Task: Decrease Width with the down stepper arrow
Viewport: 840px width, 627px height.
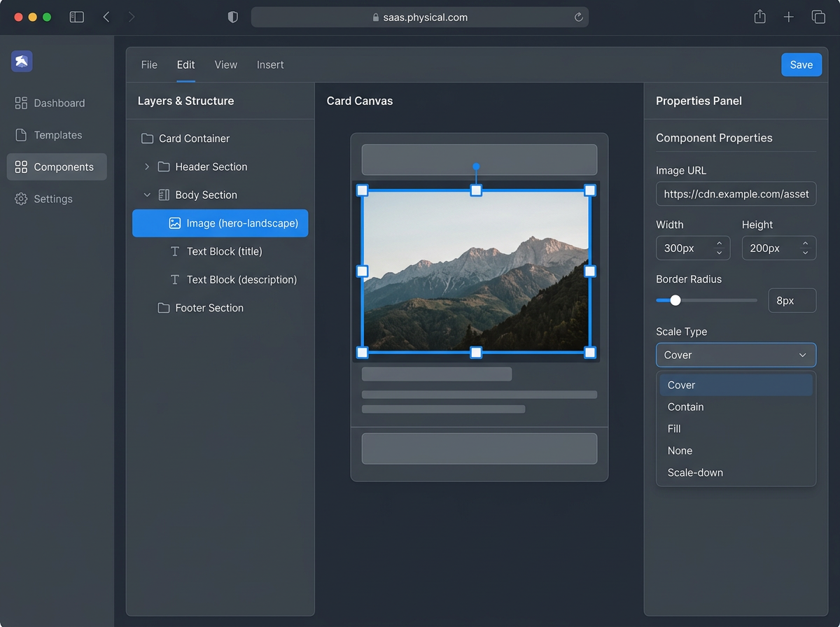Action: (x=720, y=253)
